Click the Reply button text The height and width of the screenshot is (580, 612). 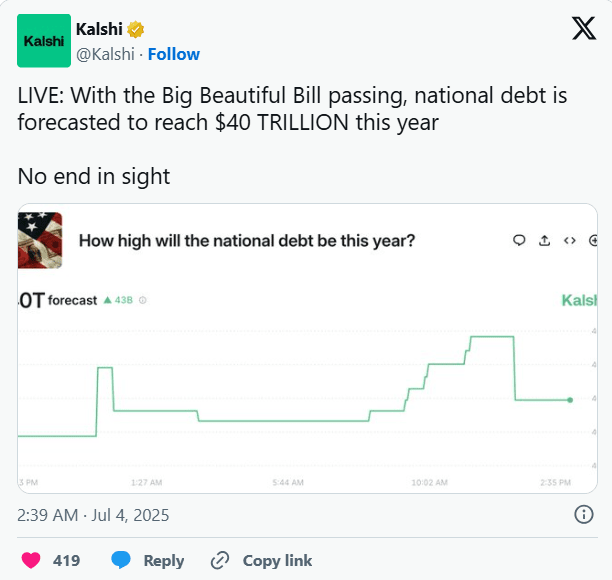pyautogui.click(x=164, y=560)
